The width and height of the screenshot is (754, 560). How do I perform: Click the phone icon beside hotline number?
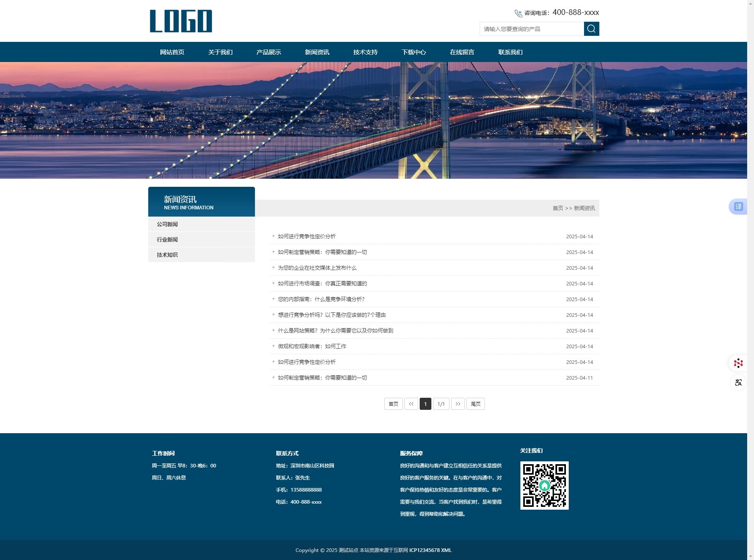[518, 13]
